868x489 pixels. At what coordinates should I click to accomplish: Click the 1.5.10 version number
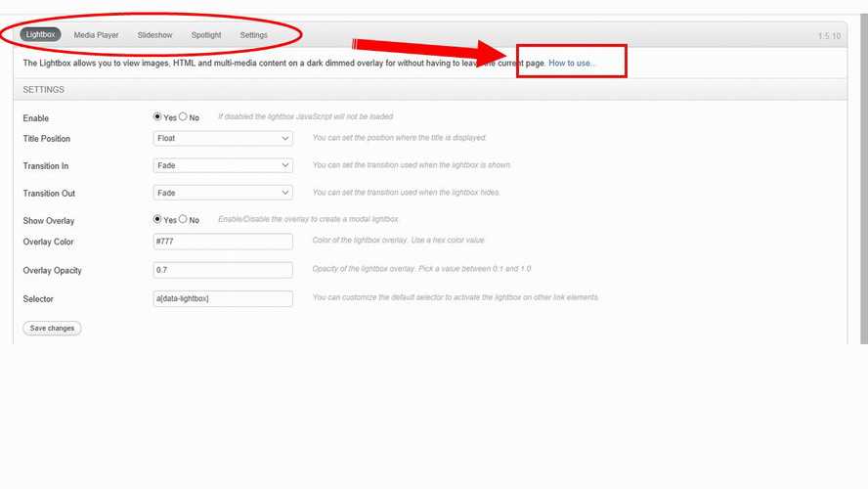tap(829, 36)
